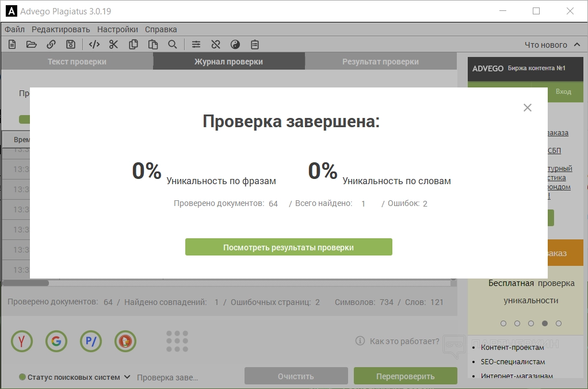The width and height of the screenshot is (588, 389).
Task: Cut text with the scissors icon
Action: coord(113,44)
